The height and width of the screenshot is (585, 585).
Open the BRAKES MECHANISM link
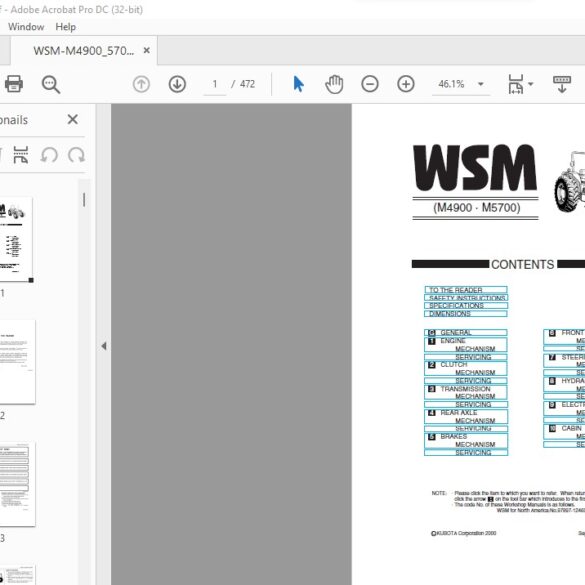click(466, 440)
